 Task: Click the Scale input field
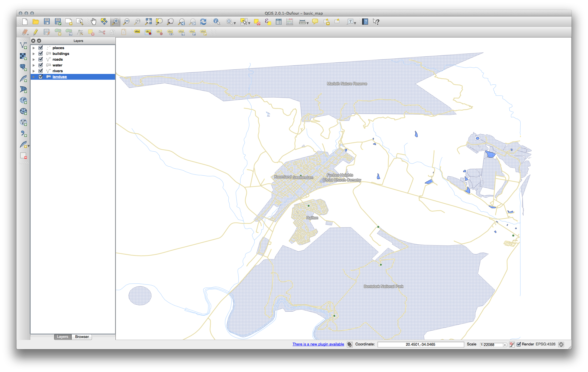490,344
